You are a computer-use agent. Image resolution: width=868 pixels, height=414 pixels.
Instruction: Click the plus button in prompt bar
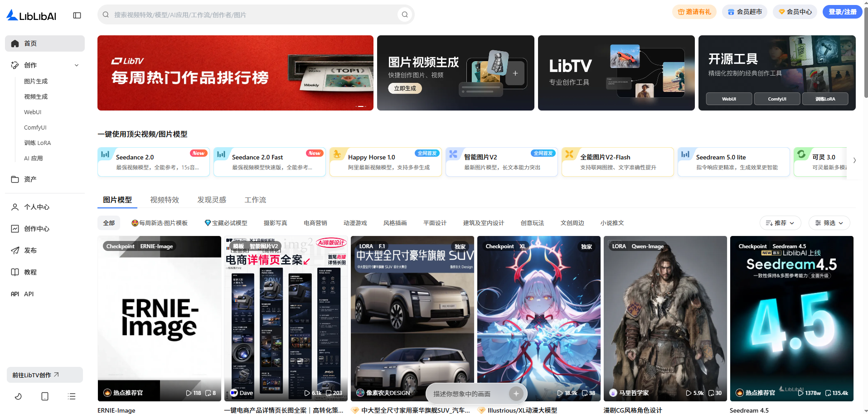point(516,394)
